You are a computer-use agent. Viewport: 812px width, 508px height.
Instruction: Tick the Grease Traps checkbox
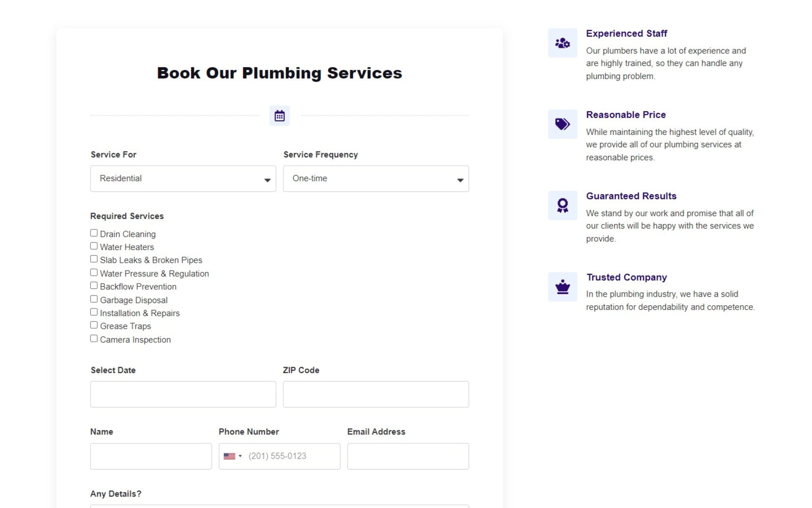pos(94,325)
